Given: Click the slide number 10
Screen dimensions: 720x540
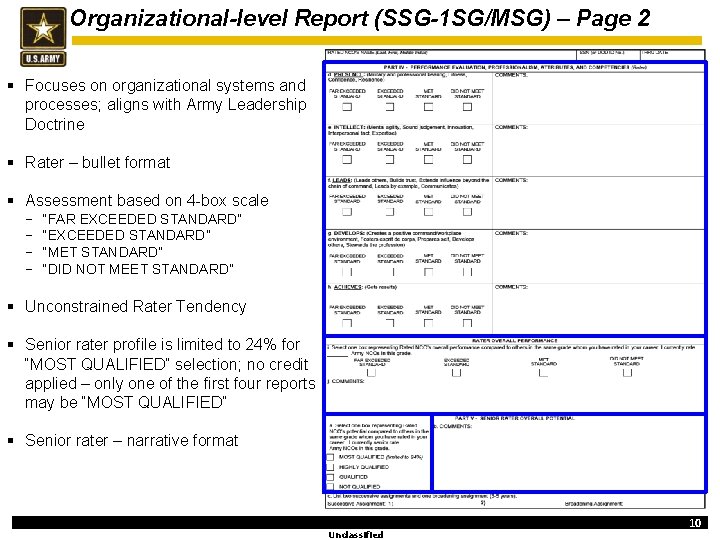Looking at the screenshot, I should coord(695,523).
